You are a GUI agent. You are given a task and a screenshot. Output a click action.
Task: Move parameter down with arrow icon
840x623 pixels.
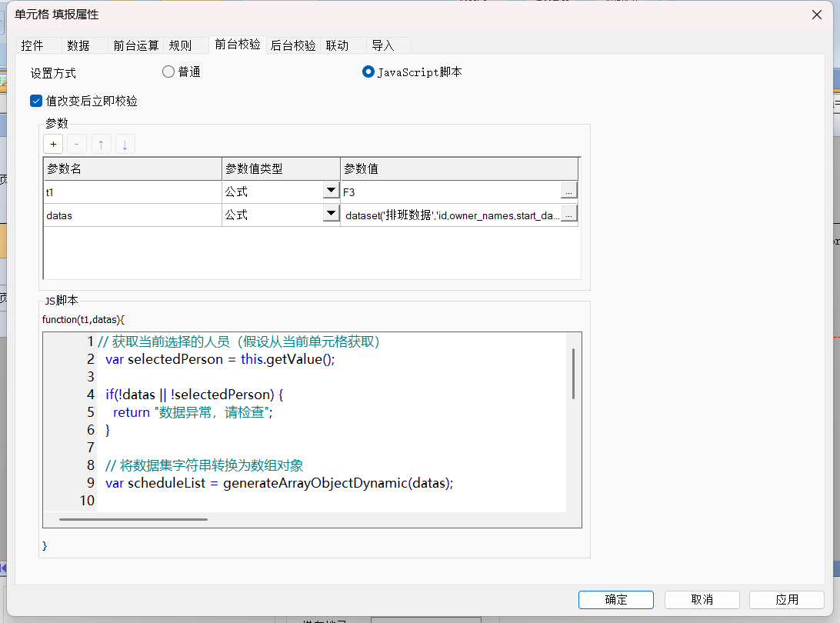point(125,145)
